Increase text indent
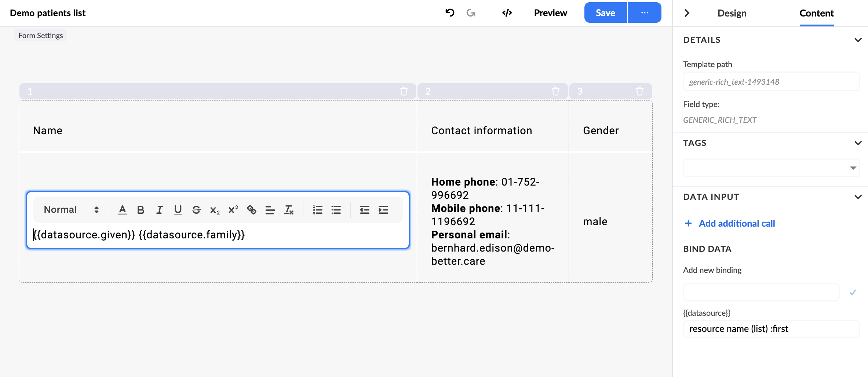The height and width of the screenshot is (377, 868). click(383, 210)
